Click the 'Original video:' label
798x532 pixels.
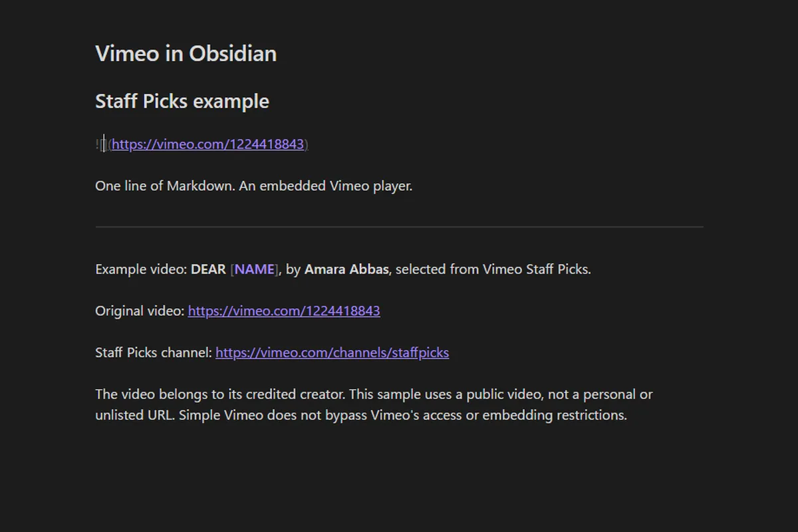140,311
